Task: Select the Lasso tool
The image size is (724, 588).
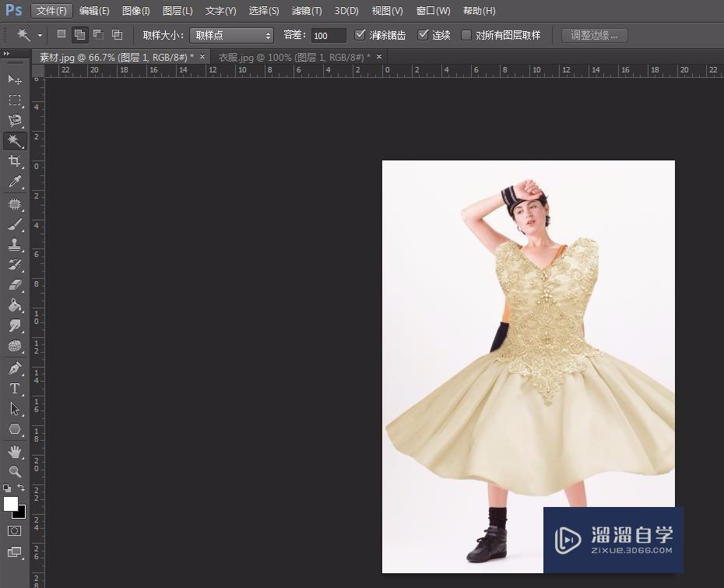Action: coord(14,120)
